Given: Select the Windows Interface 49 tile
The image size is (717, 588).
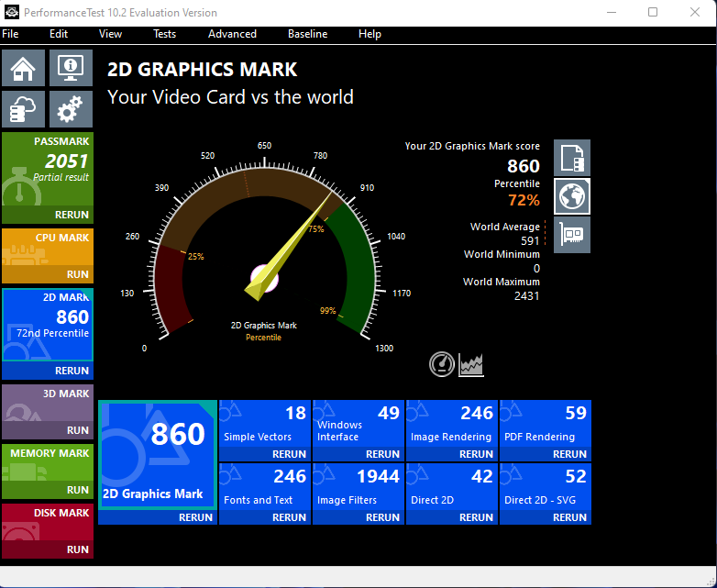Looking at the screenshot, I should [x=358, y=423].
